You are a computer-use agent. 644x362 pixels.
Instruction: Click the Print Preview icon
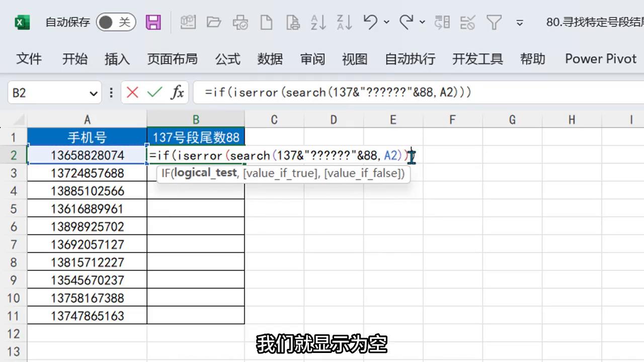(x=291, y=23)
